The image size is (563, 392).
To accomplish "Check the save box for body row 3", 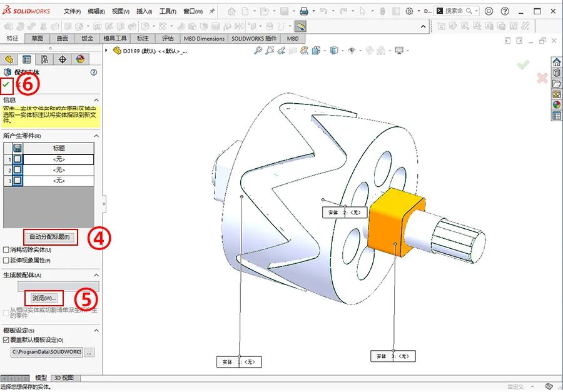I will coord(18,180).
